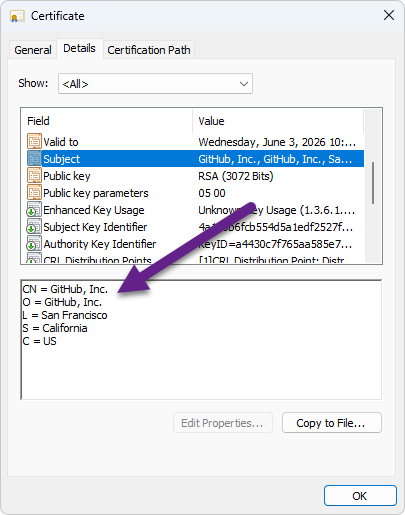
Task: Click the O = GitHub, Inc. line
Action: coord(62,302)
